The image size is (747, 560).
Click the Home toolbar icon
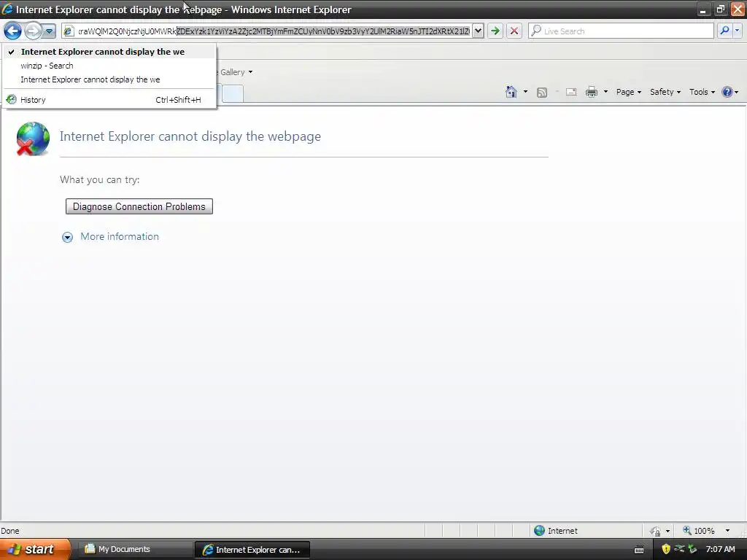pos(511,92)
